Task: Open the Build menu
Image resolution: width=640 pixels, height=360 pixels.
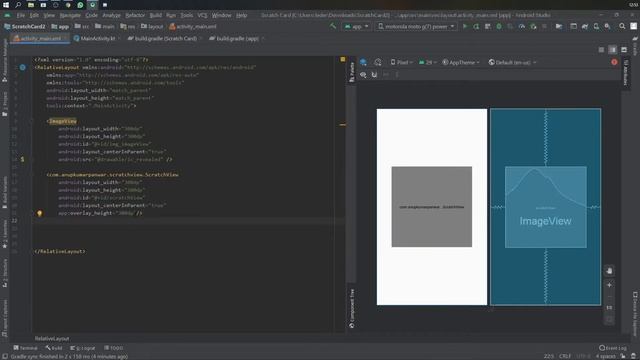Action: 156,15
